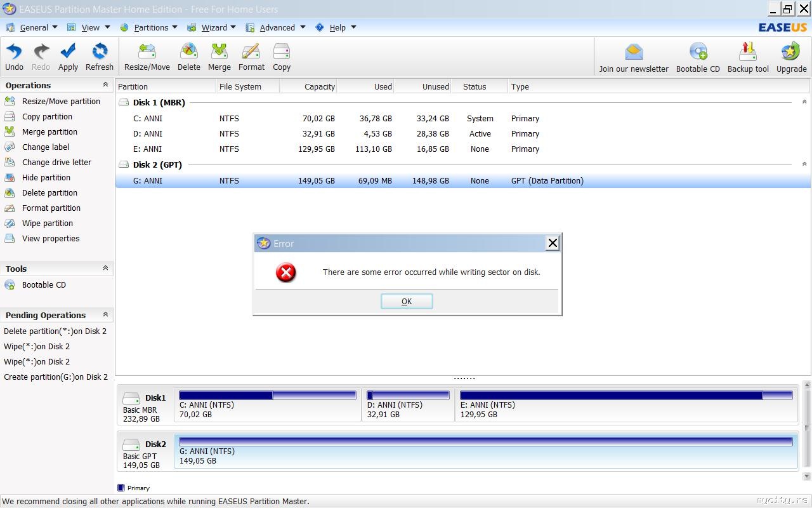Close the Error dialog
812x508 pixels.
tap(553, 243)
